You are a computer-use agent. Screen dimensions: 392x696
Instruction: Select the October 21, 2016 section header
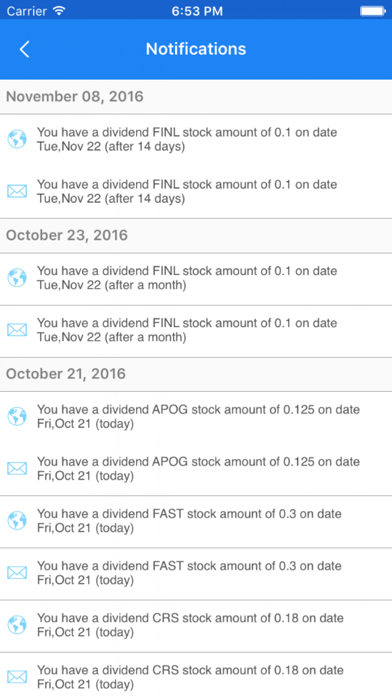[196, 374]
